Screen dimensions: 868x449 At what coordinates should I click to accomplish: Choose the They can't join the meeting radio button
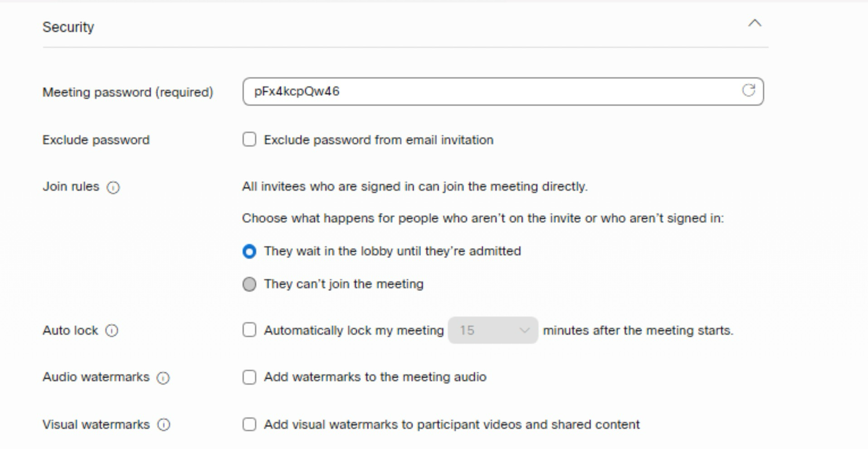point(249,284)
